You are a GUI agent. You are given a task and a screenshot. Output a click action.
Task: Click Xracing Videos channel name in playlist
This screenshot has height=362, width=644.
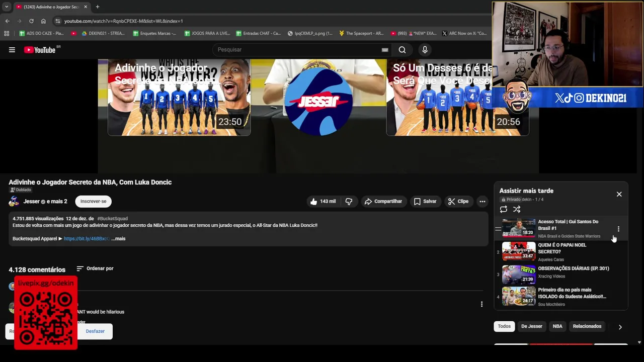(x=551, y=277)
